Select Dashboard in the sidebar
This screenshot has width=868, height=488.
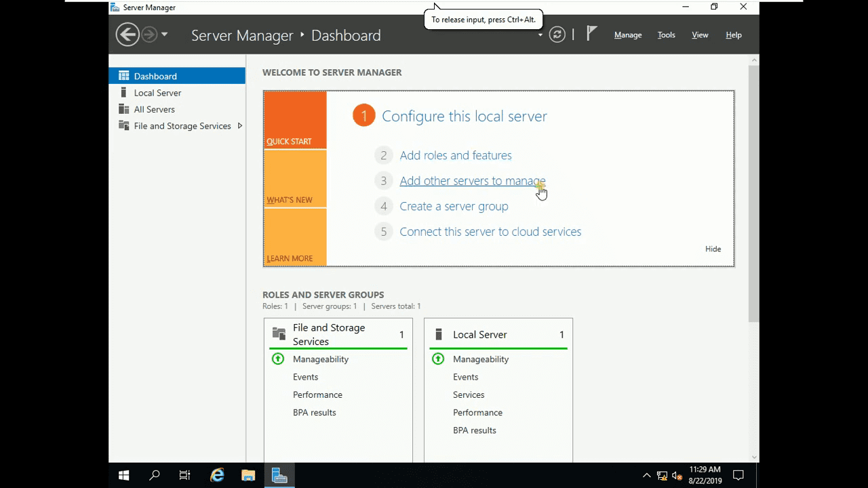pyautogui.click(x=177, y=76)
